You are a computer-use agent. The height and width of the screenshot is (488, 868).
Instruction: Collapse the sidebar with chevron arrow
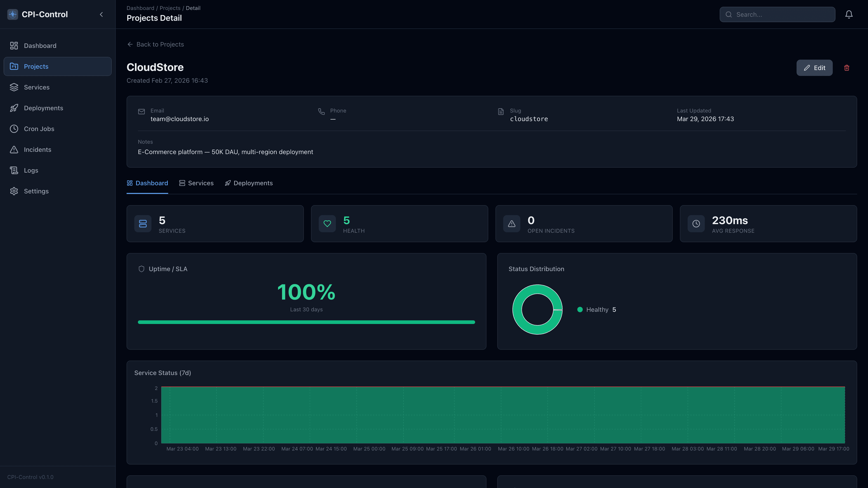click(x=101, y=14)
